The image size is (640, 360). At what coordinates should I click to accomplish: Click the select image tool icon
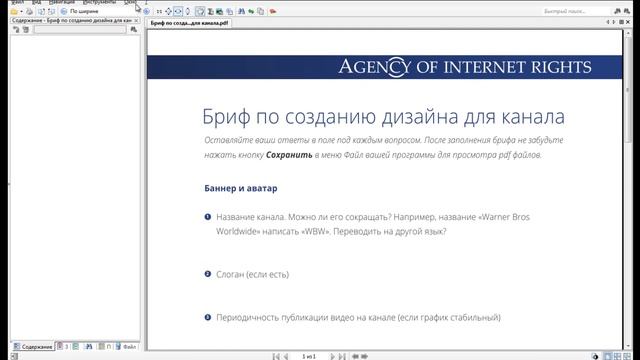click(x=220, y=11)
